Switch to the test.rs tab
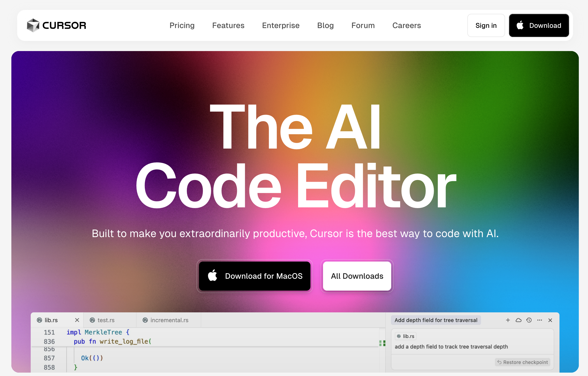588x376 pixels. [x=106, y=320]
